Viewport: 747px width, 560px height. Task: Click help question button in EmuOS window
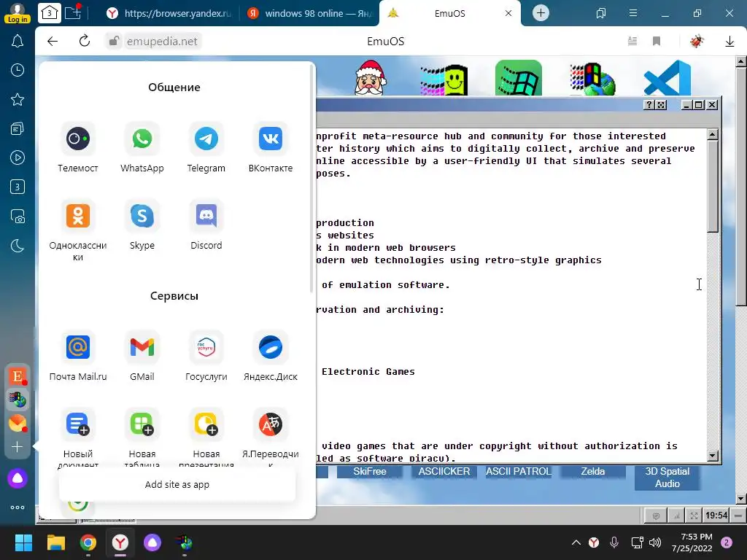(649, 105)
